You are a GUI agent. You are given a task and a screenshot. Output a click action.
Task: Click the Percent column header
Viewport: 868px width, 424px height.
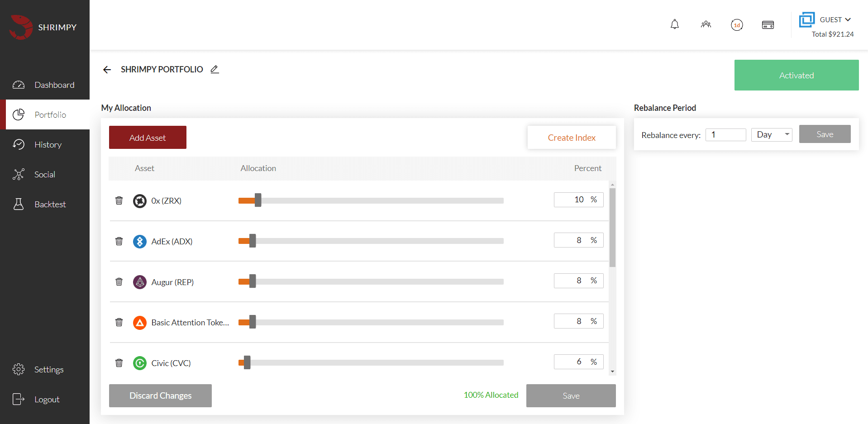coord(588,168)
